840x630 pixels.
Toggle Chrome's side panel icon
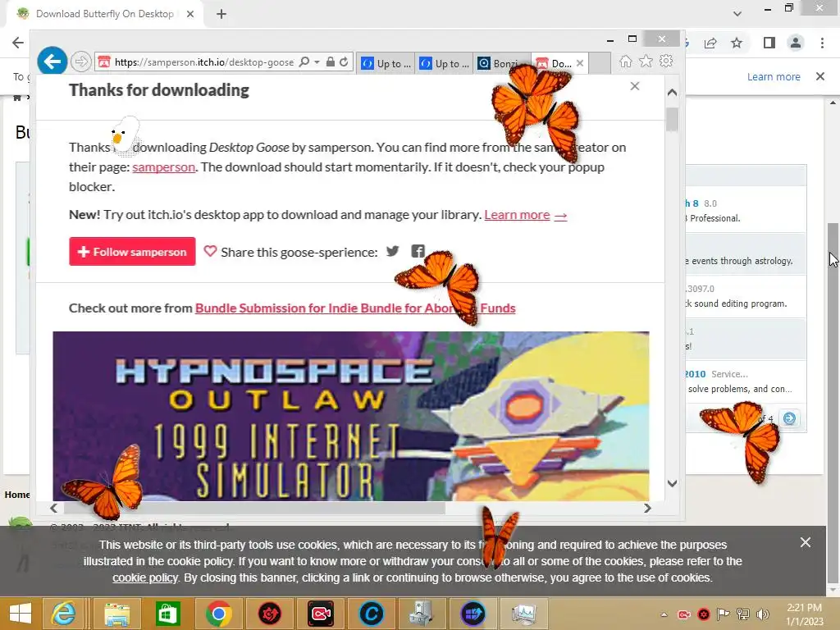769,43
